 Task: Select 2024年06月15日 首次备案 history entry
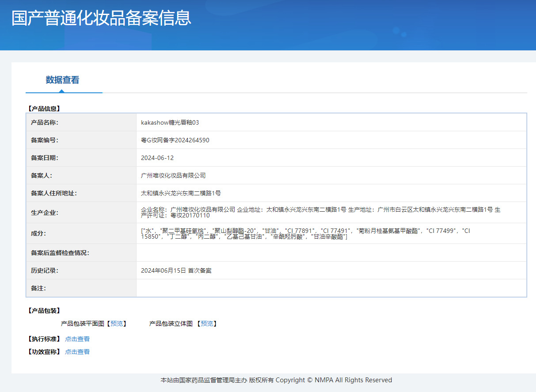tap(176, 270)
